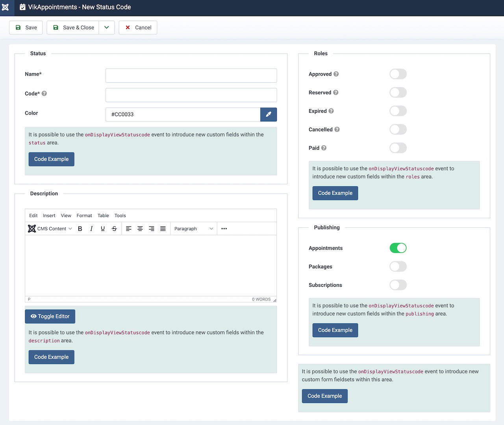The height and width of the screenshot is (425, 504).
Task: Toggle strikethrough formatting in the editor
Action: 114,228
